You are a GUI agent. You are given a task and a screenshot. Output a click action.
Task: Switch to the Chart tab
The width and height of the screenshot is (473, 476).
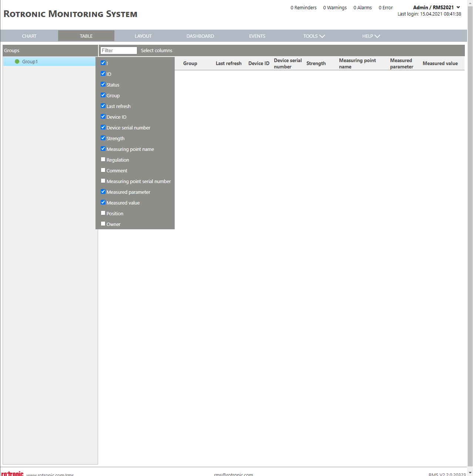click(29, 36)
